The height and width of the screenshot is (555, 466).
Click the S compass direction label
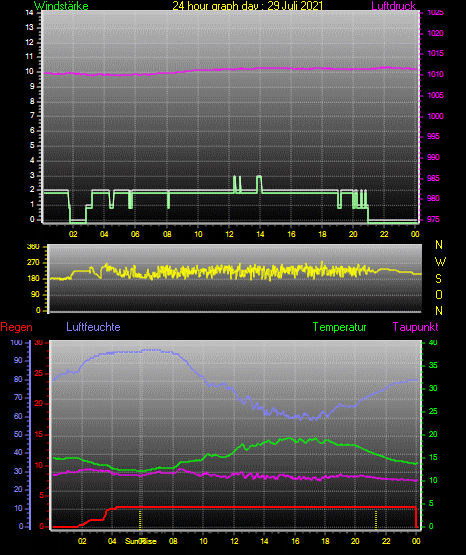click(x=438, y=279)
